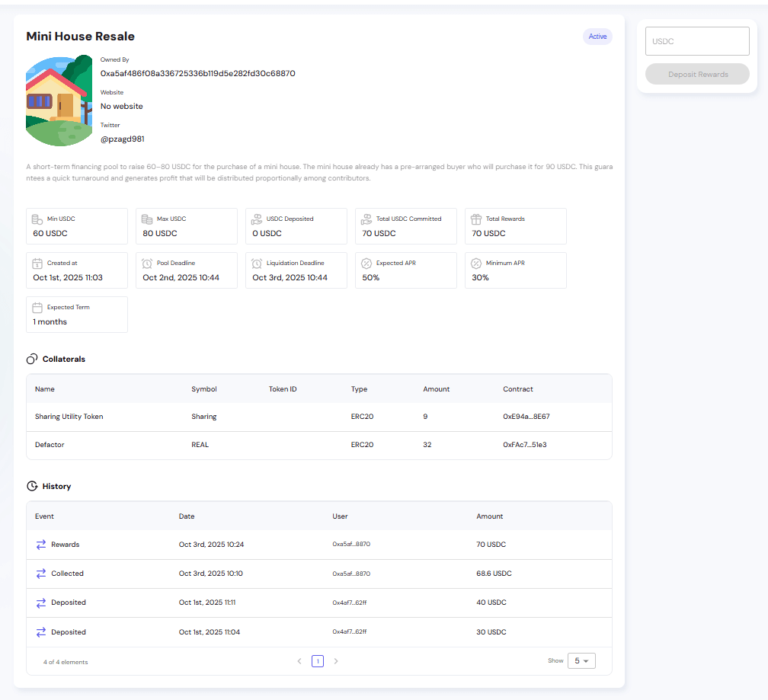Image resolution: width=768 pixels, height=700 pixels.
Task: Click the Created at calendar icon
Action: (37, 264)
